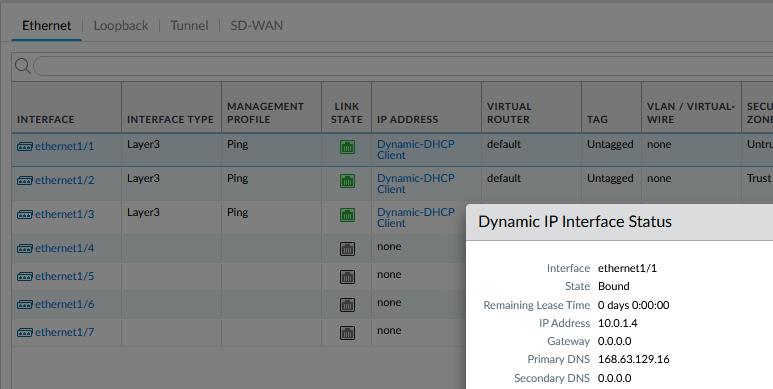
Task: Click the green link state icon for ethernet1/2
Action: [348, 181]
